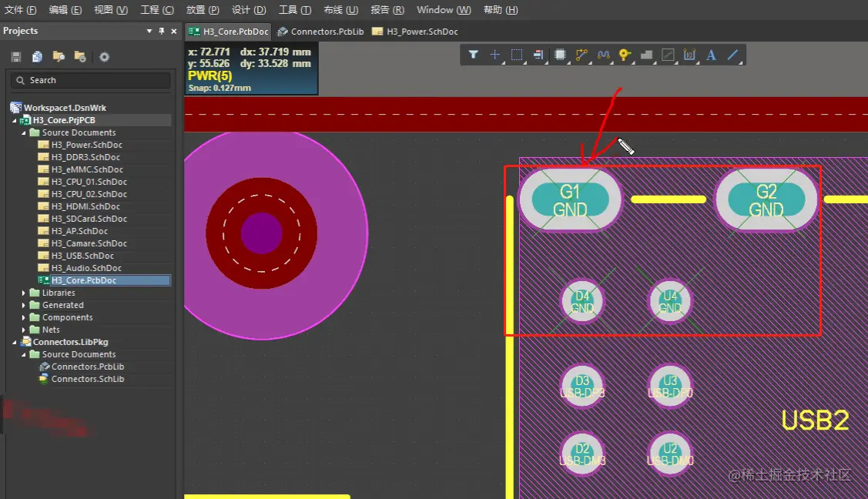
Task: Collapse the Connectors.LibPkg node
Action: [x=15, y=342]
